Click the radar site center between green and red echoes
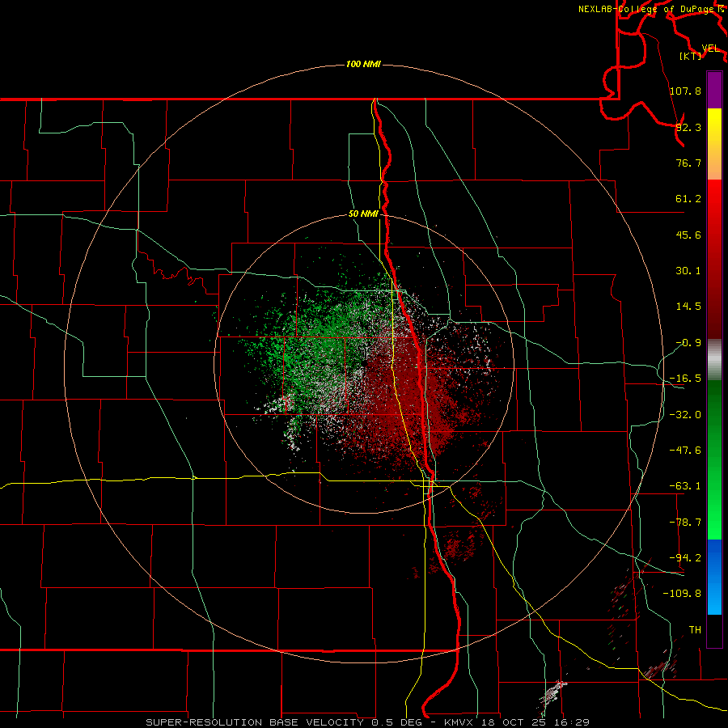 365,364
